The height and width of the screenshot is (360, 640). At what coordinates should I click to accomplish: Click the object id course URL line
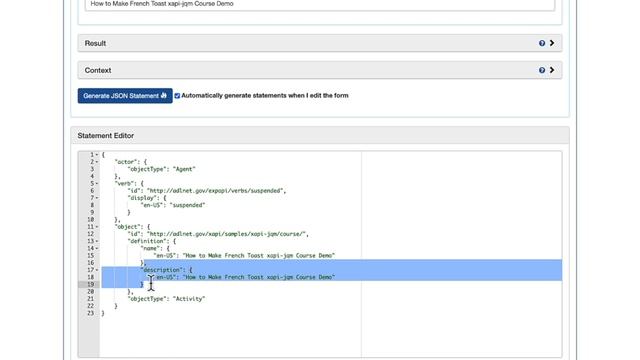pyautogui.click(x=218, y=234)
